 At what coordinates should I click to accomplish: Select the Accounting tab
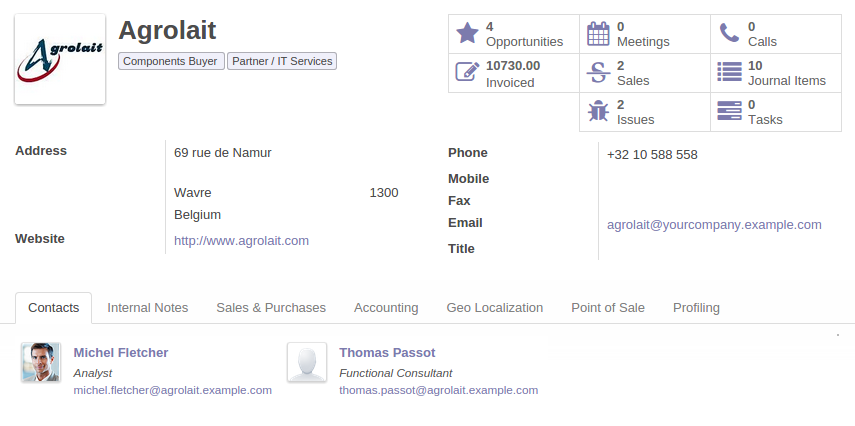(x=386, y=308)
